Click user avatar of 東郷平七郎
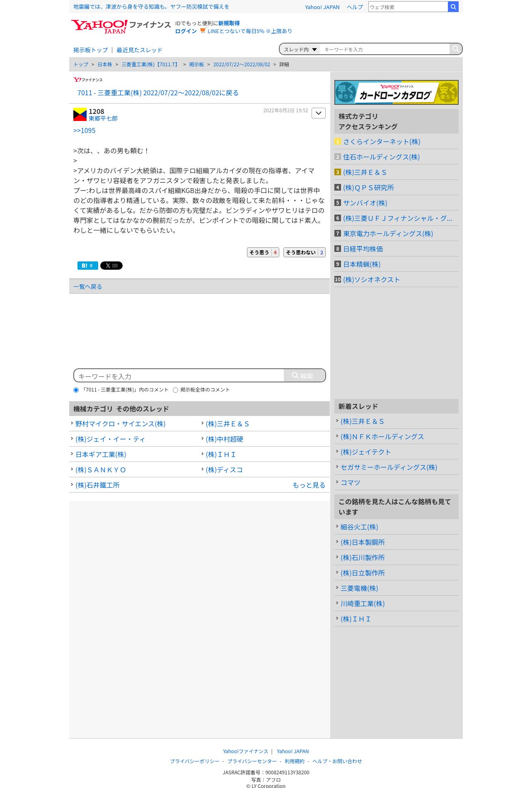The height and width of the screenshot is (788, 532). pos(80,114)
